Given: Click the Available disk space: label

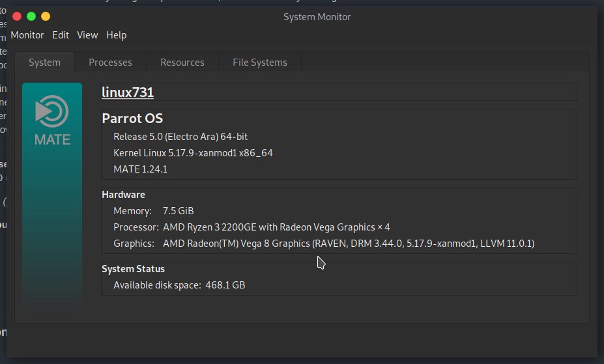Looking at the screenshot, I should point(157,285).
